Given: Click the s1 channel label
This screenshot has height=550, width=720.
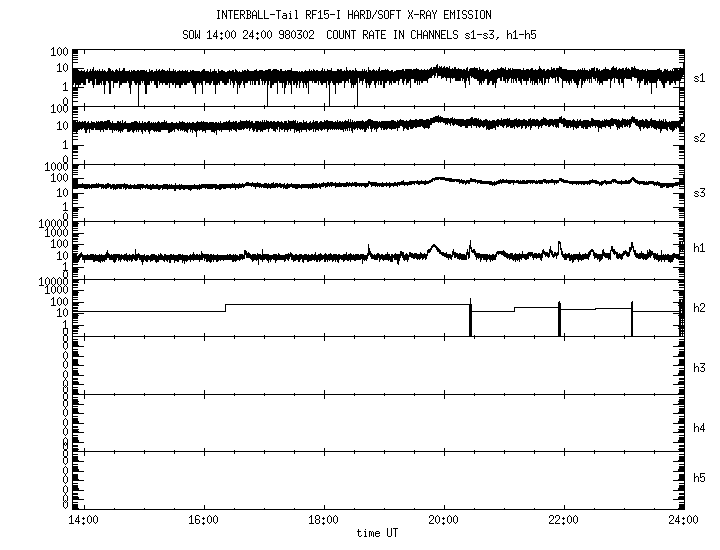Looking at the screenshot, I should pos(699,76).
